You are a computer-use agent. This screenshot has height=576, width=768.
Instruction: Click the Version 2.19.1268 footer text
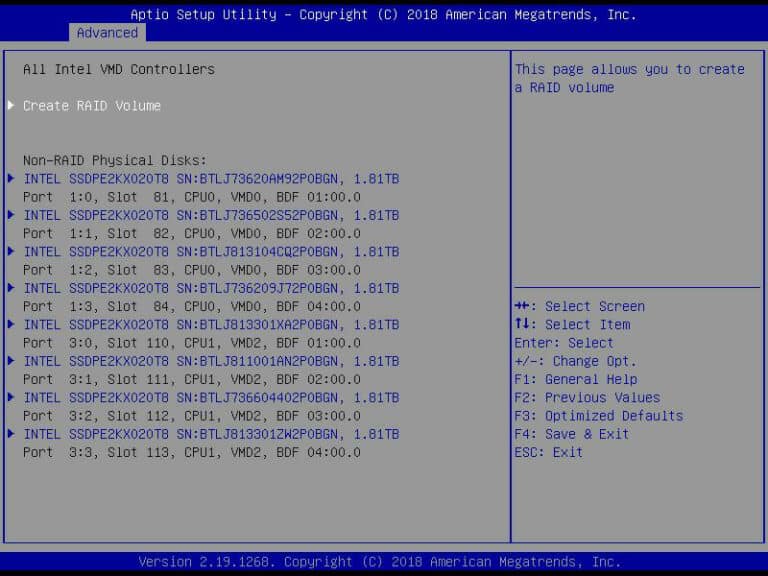click(380, 561)
